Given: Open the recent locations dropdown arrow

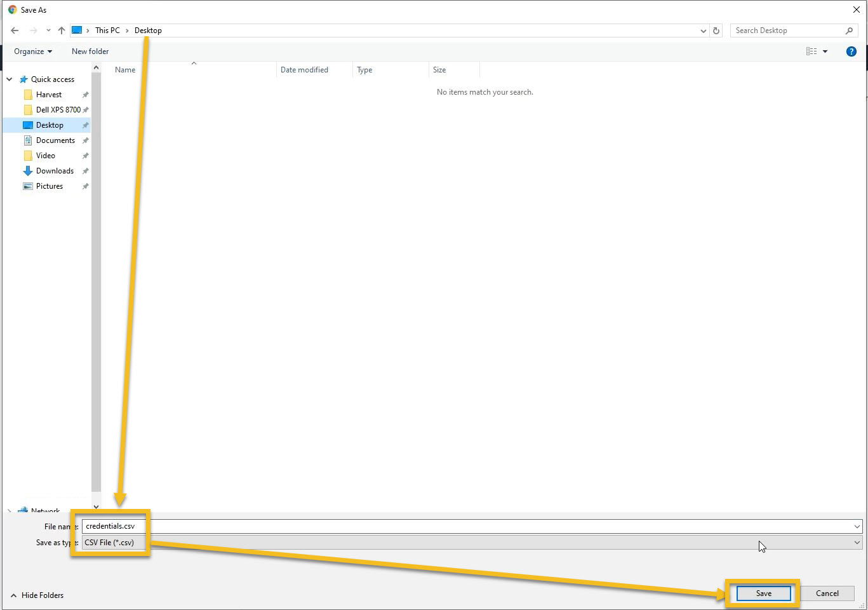Looking at the screenshot, I should [48, 30].
